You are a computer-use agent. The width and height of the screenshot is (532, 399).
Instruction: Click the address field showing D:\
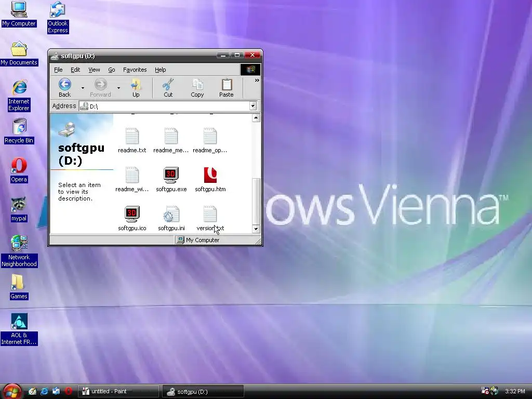pos(164,106)
